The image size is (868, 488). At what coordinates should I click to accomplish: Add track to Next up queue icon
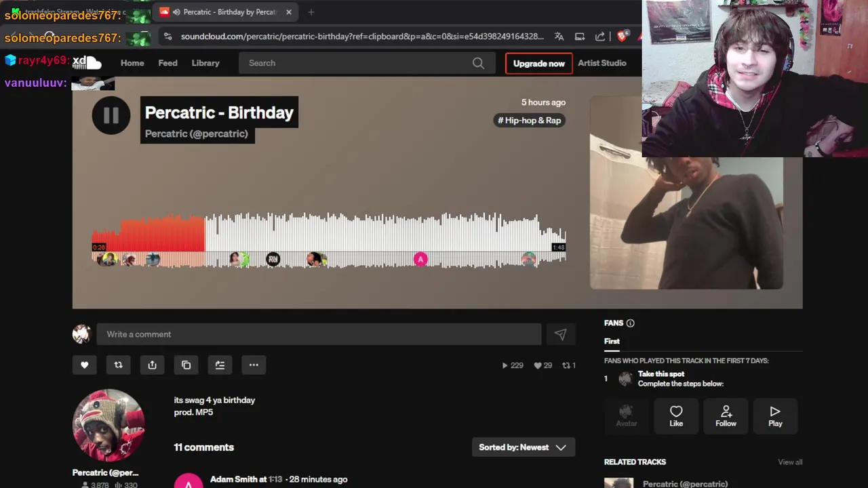tap(220, 365)
